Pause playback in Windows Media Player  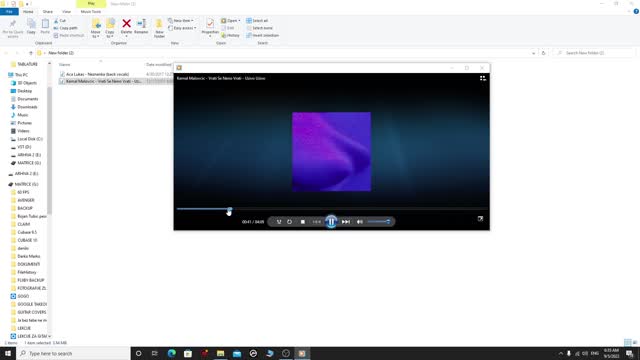pyautogui.click(x=331, y=222)
